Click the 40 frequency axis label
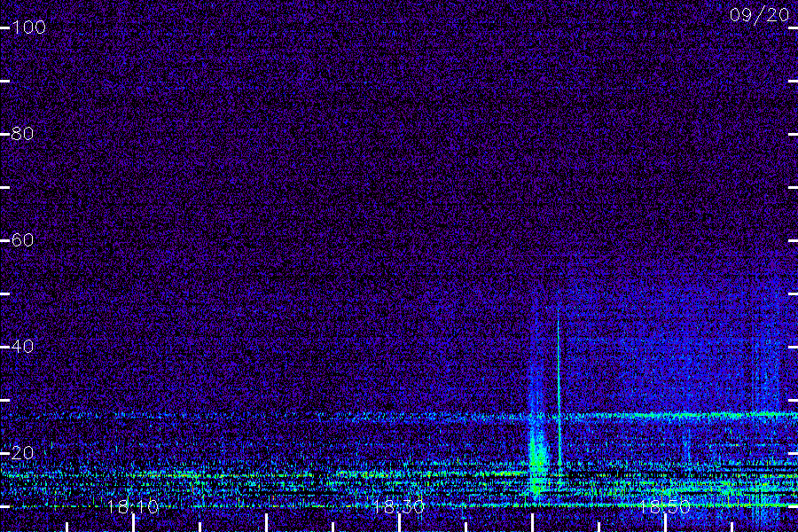 [22, 346]
